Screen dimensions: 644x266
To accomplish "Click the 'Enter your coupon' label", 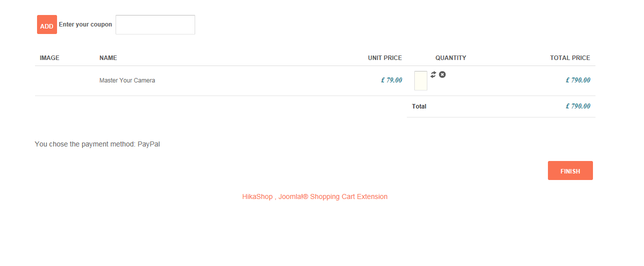I will pos(86,24).
